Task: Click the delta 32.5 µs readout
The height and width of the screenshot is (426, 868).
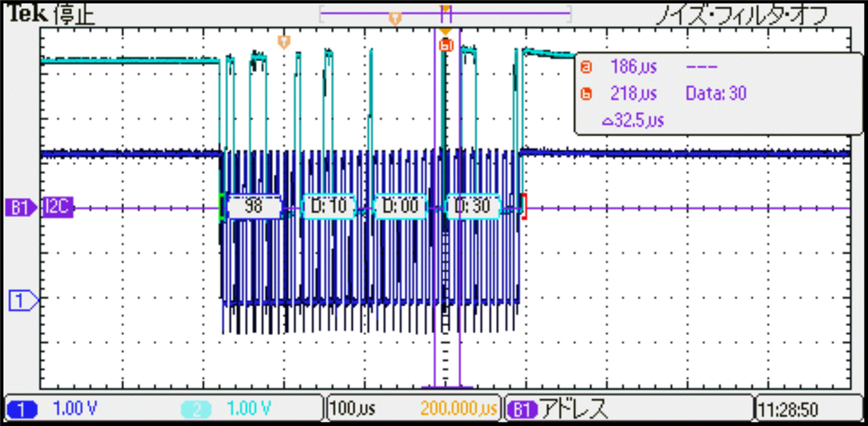Action: pos(633,120)
